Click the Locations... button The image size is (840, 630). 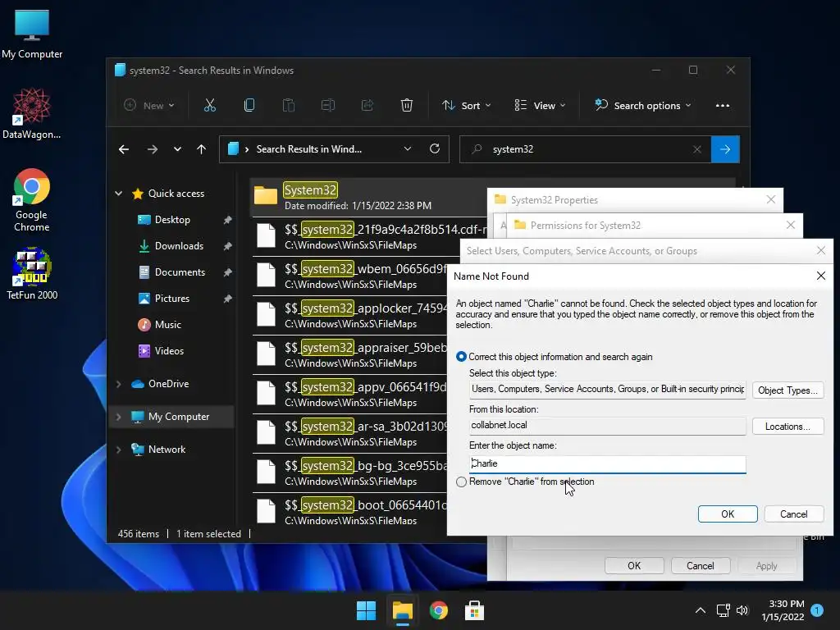pos(787,427)
